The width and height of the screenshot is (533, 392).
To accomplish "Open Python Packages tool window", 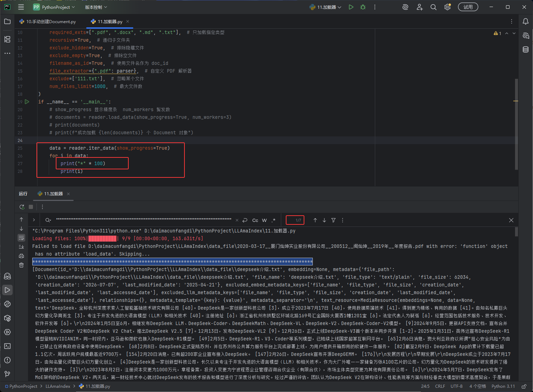I will 7,318.
